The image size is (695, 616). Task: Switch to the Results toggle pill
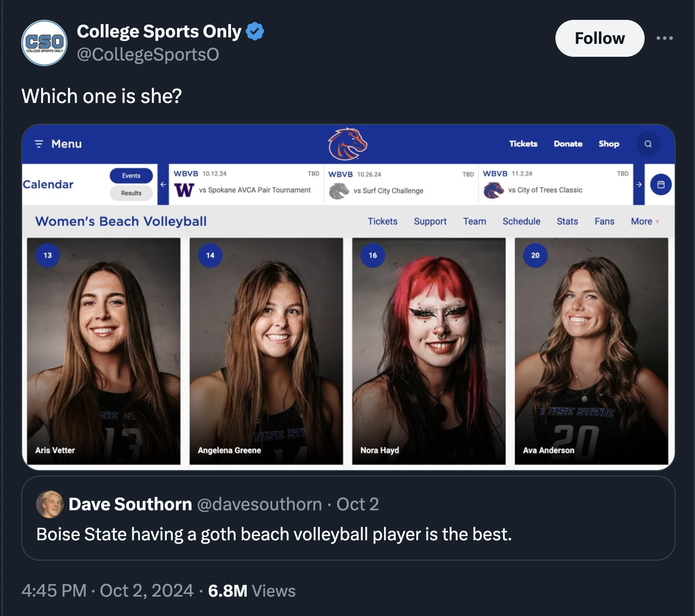point(131,193)
